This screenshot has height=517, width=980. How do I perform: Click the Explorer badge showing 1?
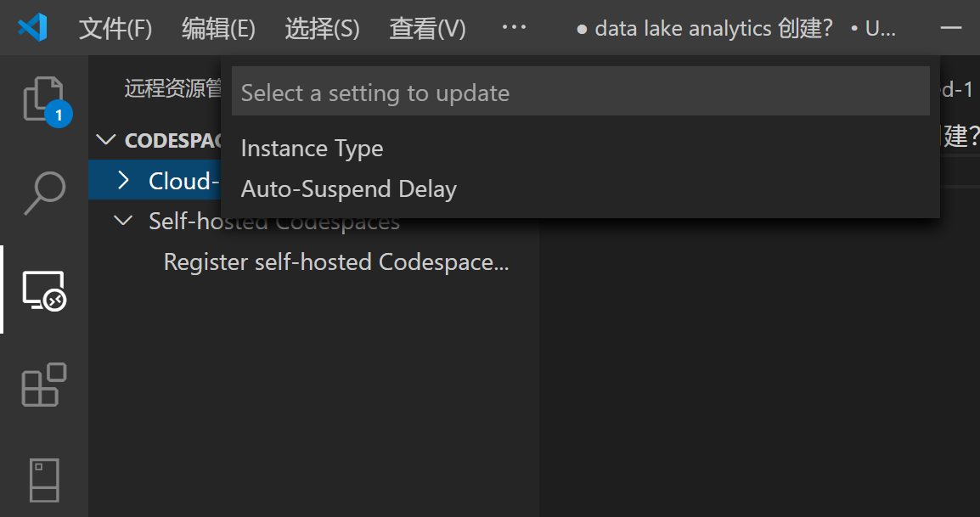click(59, 114)
